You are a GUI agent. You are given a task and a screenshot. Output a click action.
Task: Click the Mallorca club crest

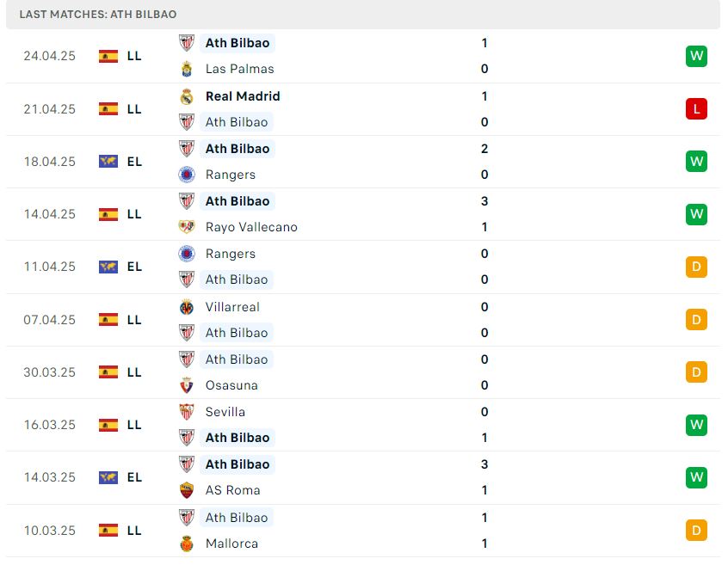pyautogui.click(x=187, y=544)
